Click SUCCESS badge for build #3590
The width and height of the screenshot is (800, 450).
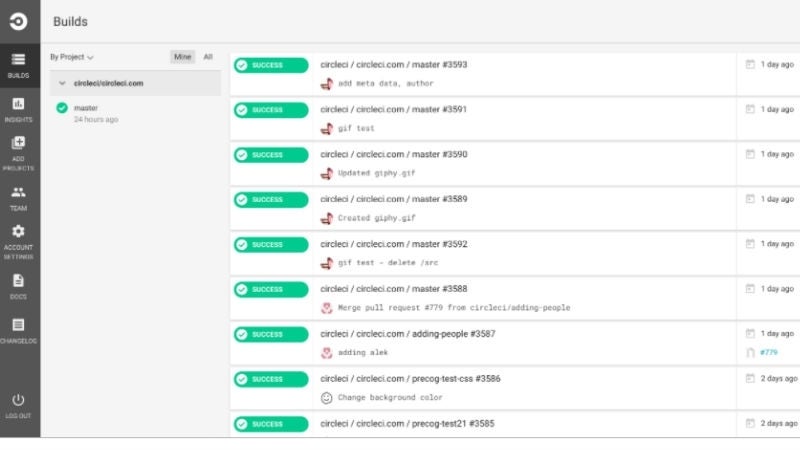coord(271,155)
